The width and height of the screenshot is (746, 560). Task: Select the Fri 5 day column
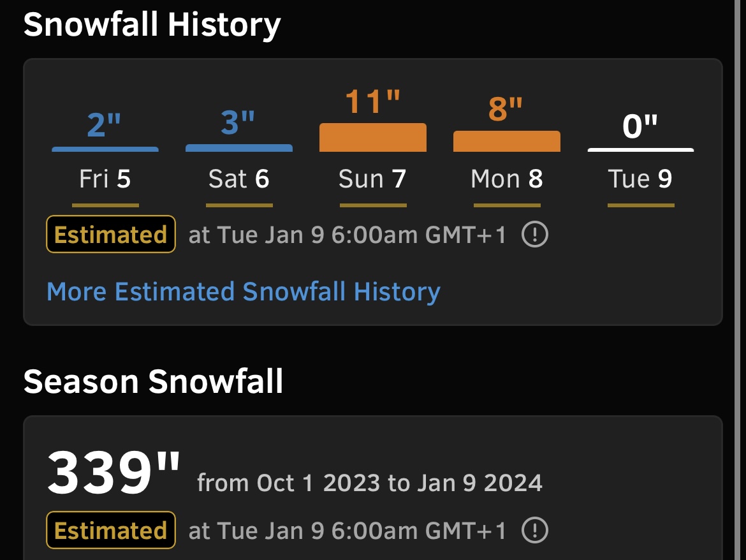pyautogui.click(x=105, y=159)
